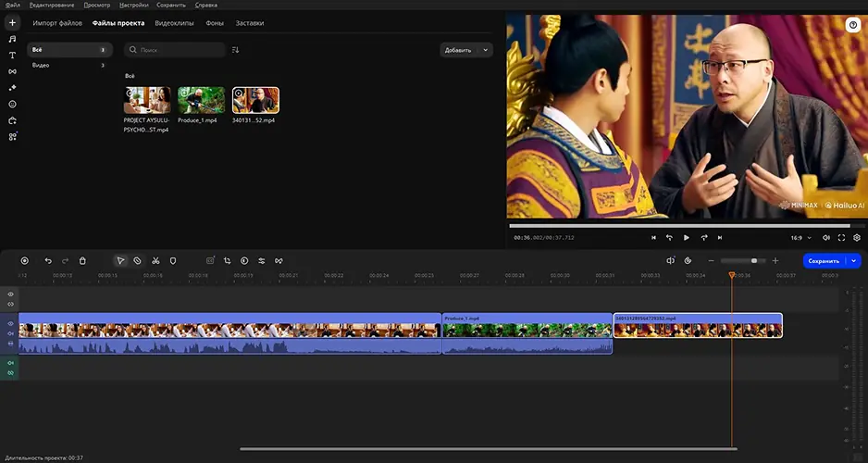Toggle the third icon on main video track header
The height and width of the screenshot is (463, 868).
tap(10, 344)
